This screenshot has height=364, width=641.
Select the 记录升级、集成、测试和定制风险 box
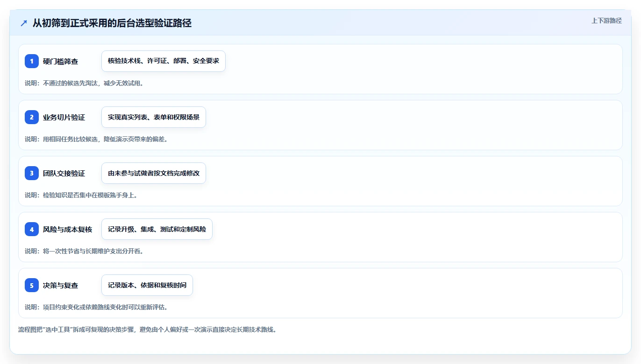[157, 229]
